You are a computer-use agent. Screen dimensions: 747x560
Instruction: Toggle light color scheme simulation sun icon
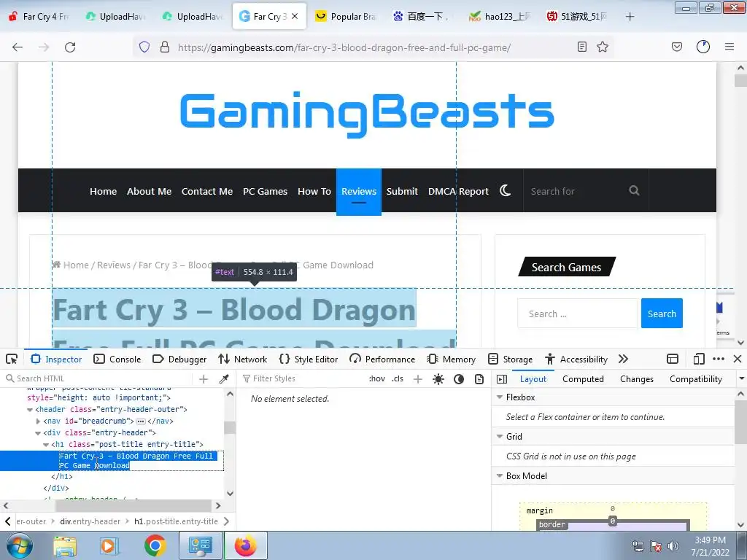[x=438, y=379]
